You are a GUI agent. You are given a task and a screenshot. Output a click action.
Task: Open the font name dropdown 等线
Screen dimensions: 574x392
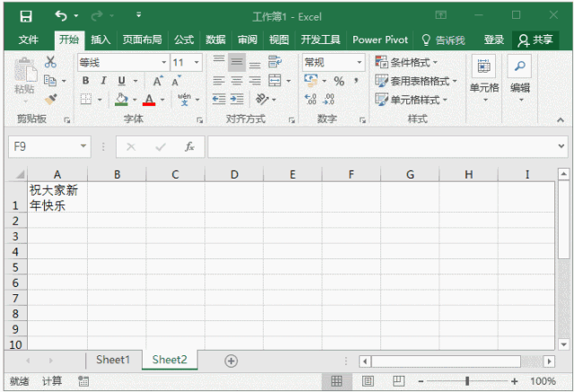coord(164,63)
